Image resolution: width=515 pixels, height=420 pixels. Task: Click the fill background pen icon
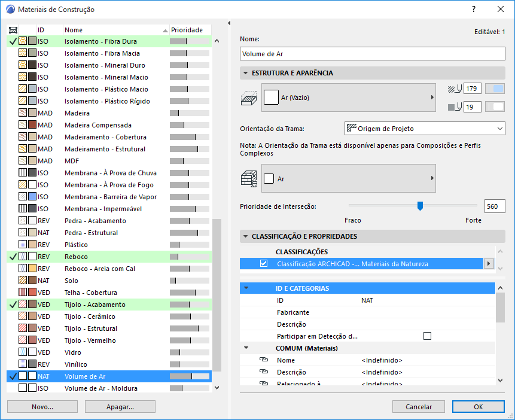(455, 107)
